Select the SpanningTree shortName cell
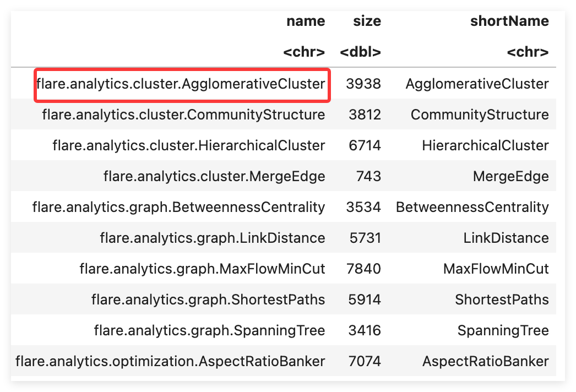Image resolution: width=576 pixels, height=392 pixels. [x=503, y=331]
